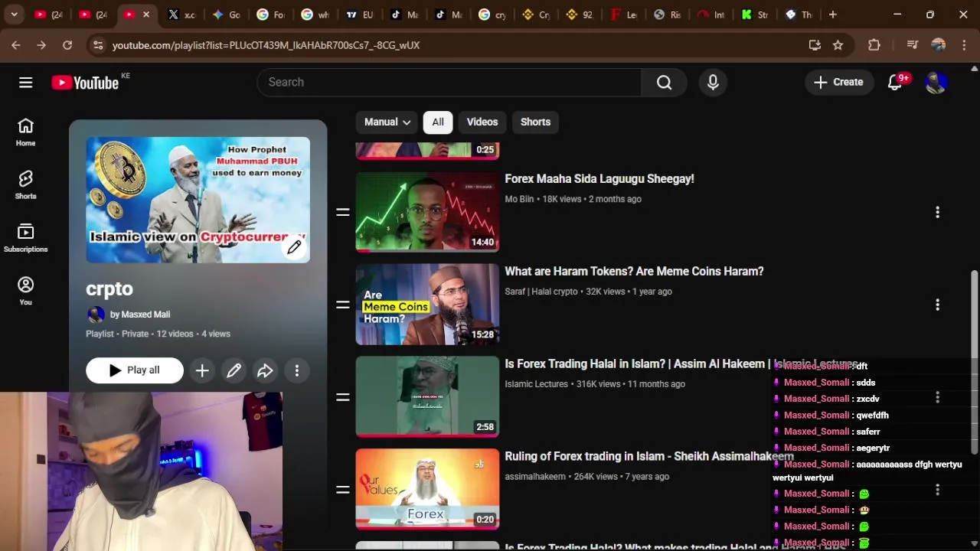The image size is (980, 551).
Task: Open playlist more options menu
Action: point(297,370)
